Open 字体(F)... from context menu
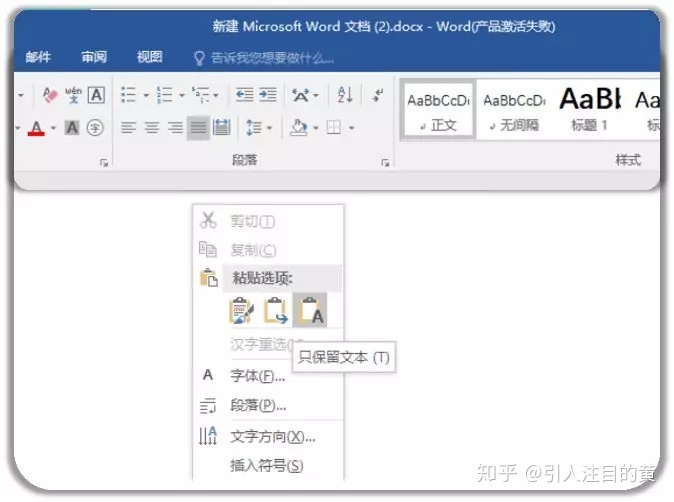 pyautogui.click(x=257, y=376)
